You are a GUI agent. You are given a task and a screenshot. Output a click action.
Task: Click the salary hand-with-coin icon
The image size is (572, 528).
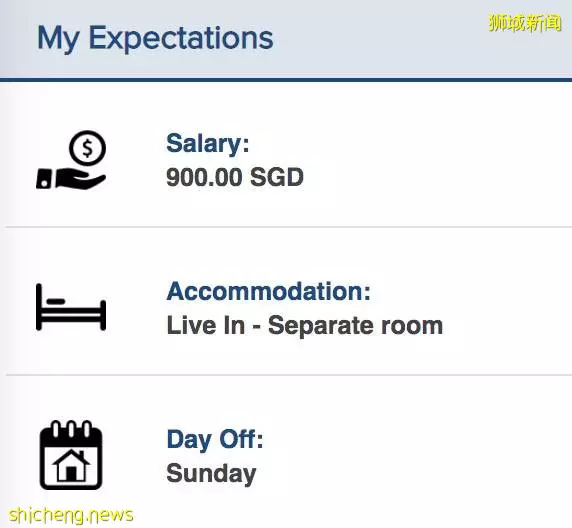[x=71, y=160]
